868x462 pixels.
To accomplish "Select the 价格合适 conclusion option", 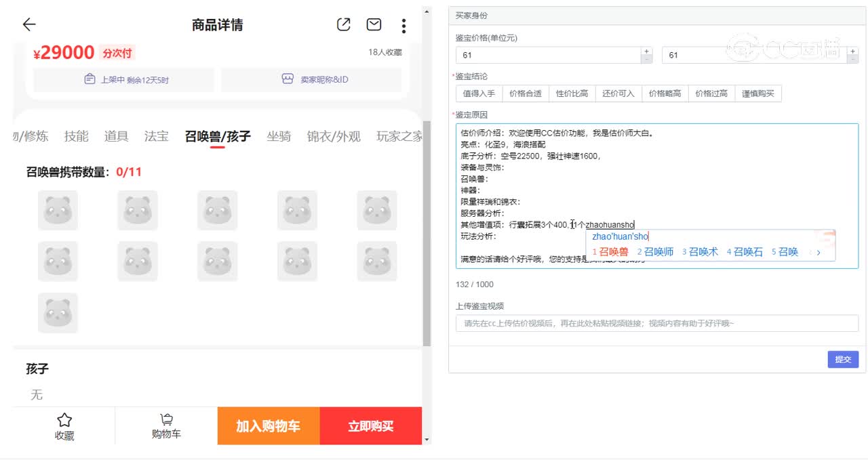I will point(526,93).
